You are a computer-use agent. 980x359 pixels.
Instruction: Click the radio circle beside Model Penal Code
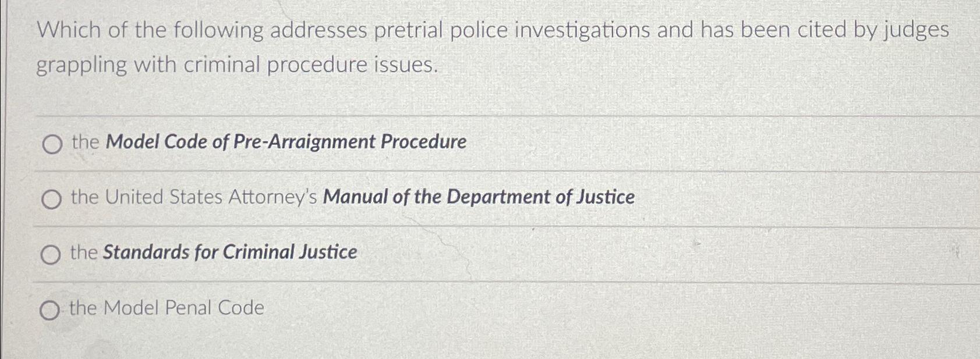tap(51, 308)
